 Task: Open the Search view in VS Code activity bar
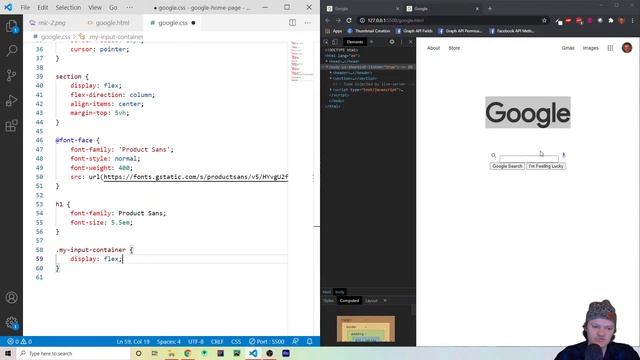[11, 51]
